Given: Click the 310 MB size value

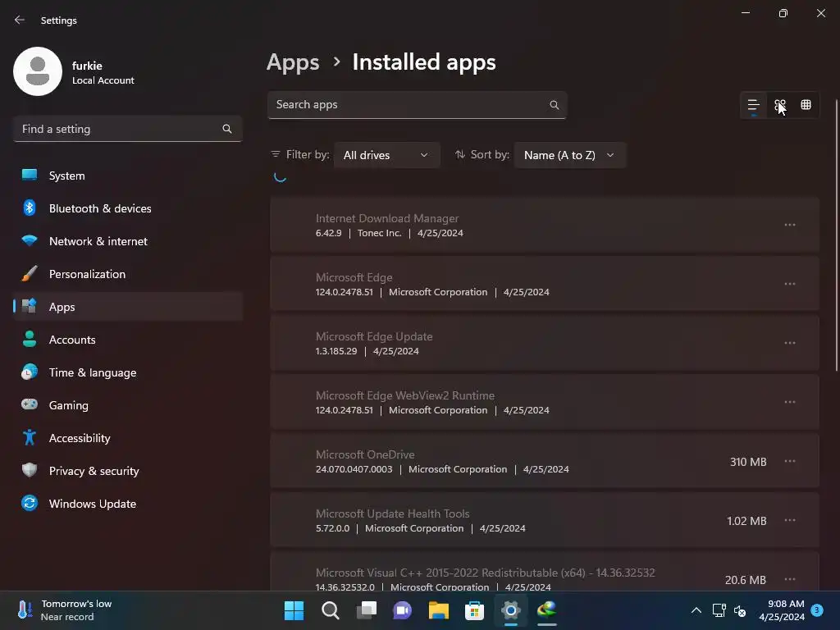Looking at the screenshot, I should tap(748, 462).
